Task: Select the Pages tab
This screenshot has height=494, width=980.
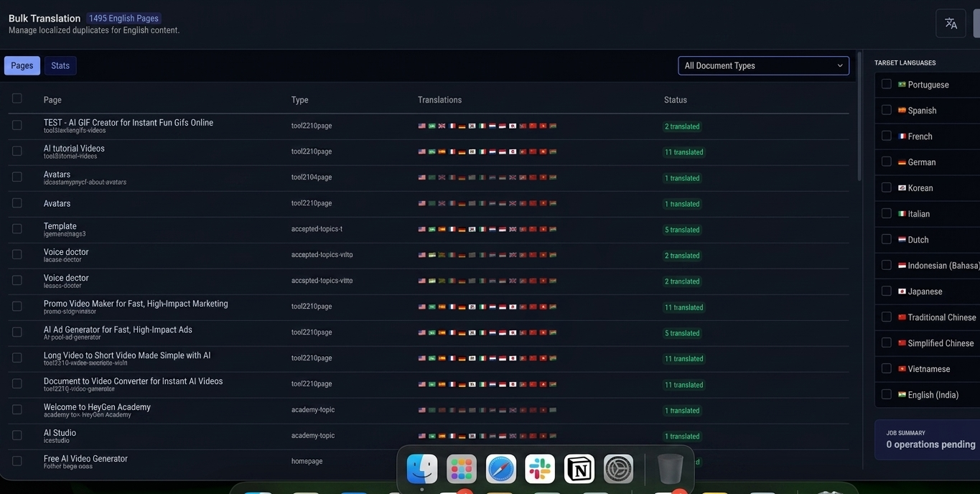Action: tap(22, 65)
